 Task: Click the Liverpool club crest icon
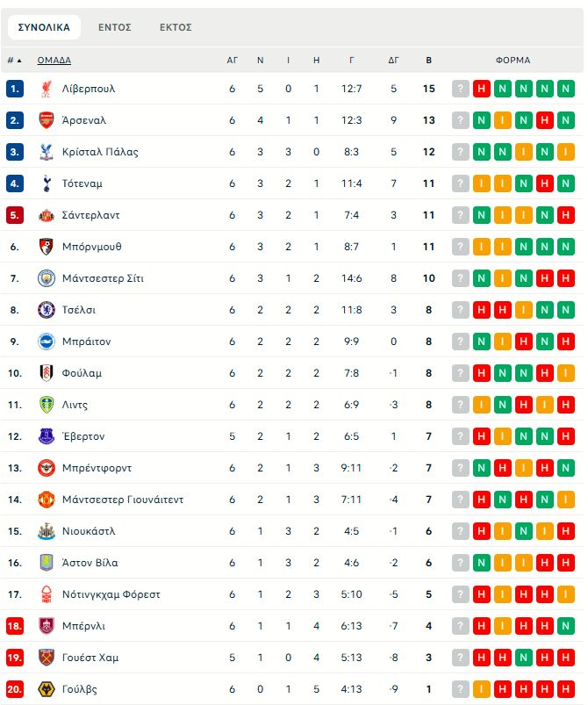coord(47,89)
